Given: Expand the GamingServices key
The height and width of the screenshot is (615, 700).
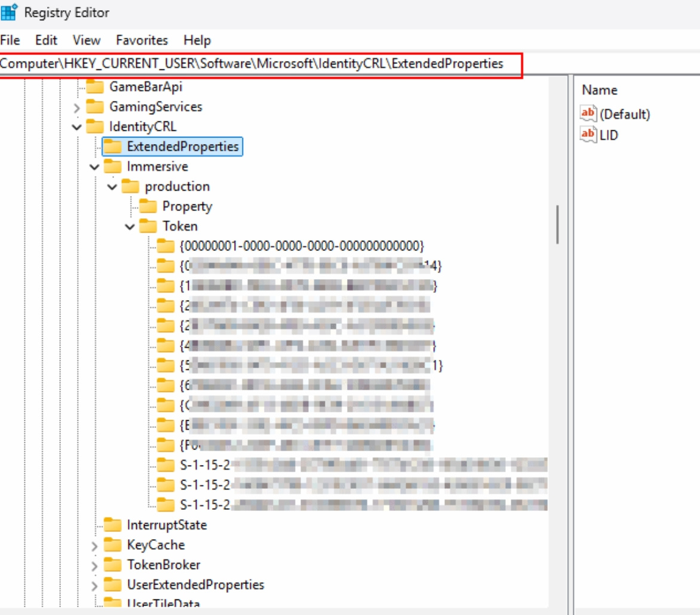Looking at the screenshot, I should pyautogui.click(x=77, y=108).
